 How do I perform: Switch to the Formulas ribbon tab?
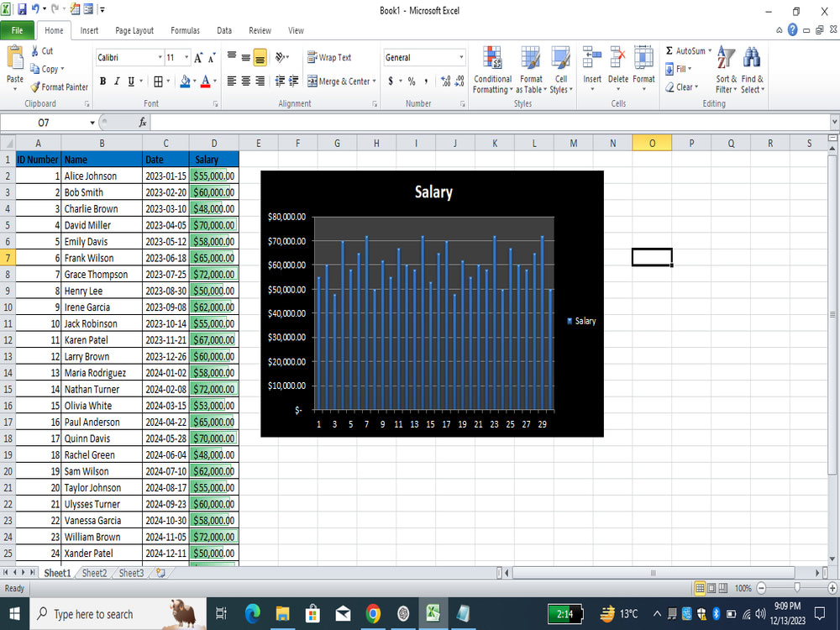pos(185,30)
